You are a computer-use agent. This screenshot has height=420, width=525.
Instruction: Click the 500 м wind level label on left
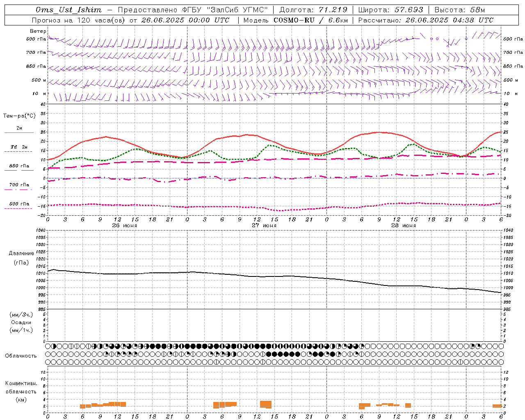(x=39, y=80)
